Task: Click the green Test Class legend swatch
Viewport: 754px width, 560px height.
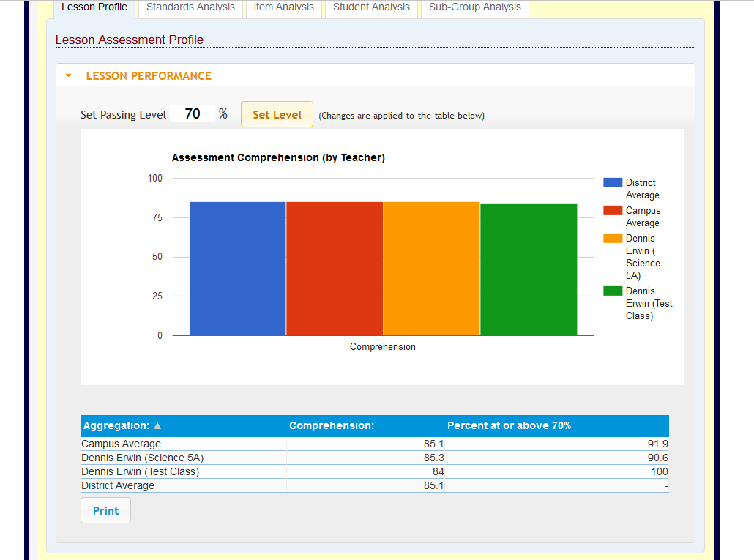Action: 612,291
